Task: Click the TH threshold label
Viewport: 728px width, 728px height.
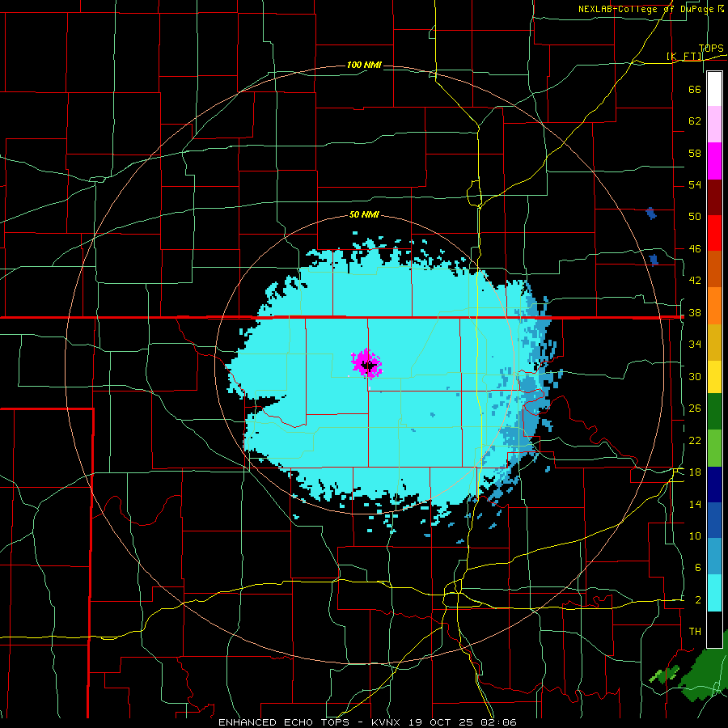Action: 695,632
